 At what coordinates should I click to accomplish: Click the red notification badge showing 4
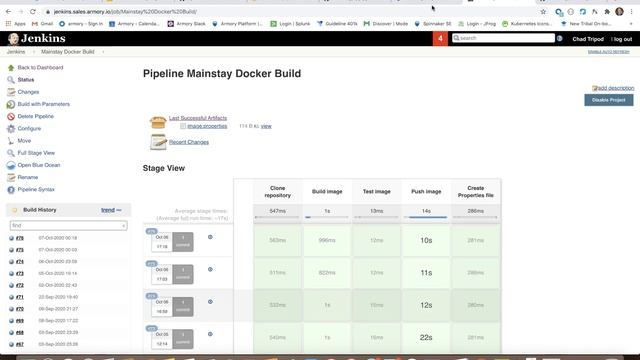coord(440,39)
